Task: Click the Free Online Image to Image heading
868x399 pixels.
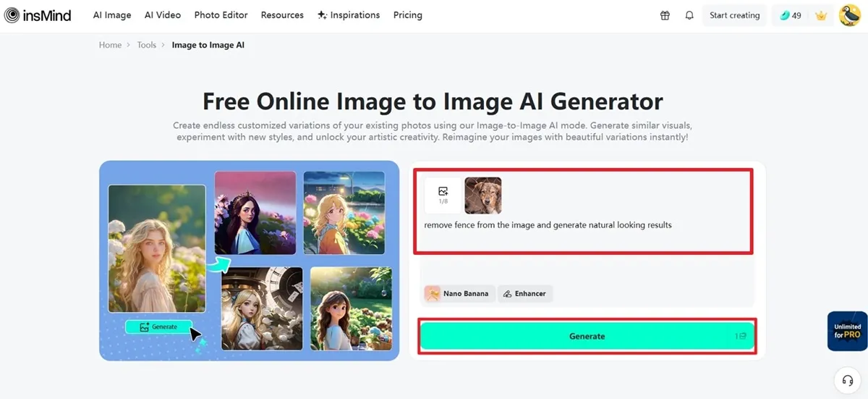Action: [x=433, y=101]
